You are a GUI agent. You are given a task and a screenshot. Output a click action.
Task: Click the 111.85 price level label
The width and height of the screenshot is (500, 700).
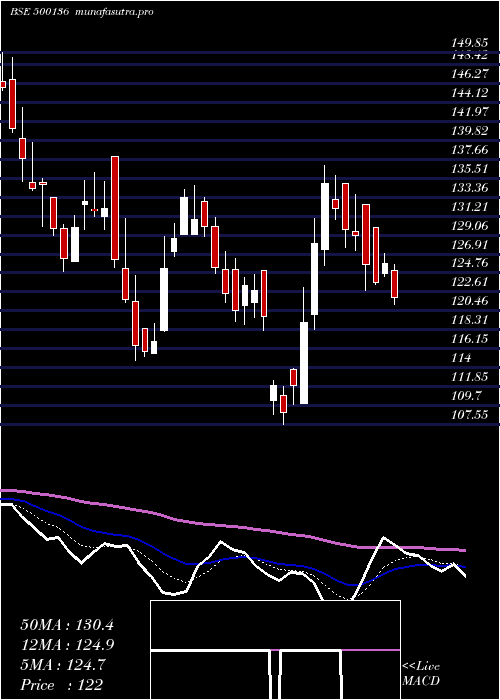coord(470,377)
